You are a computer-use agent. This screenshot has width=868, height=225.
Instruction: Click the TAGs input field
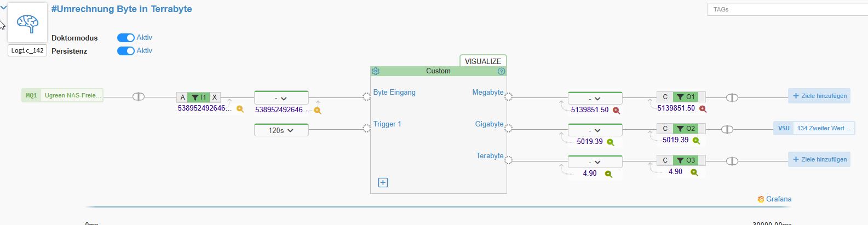point(787,9)
